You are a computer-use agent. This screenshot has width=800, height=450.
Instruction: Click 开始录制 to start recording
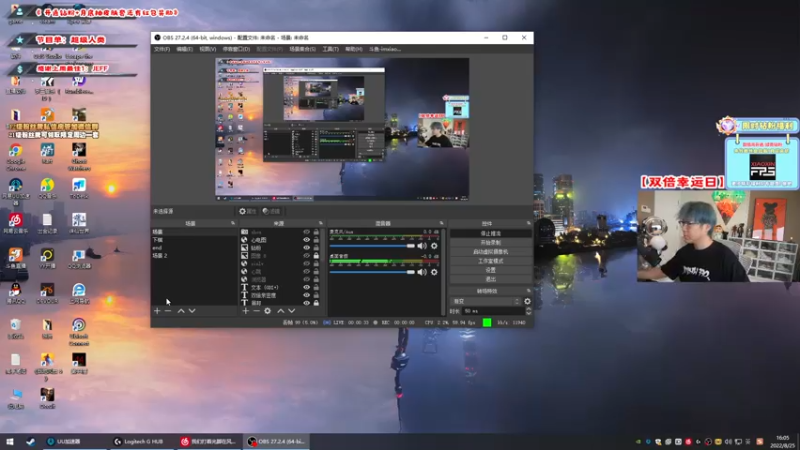pyautogui.click(x=490, y=242)
